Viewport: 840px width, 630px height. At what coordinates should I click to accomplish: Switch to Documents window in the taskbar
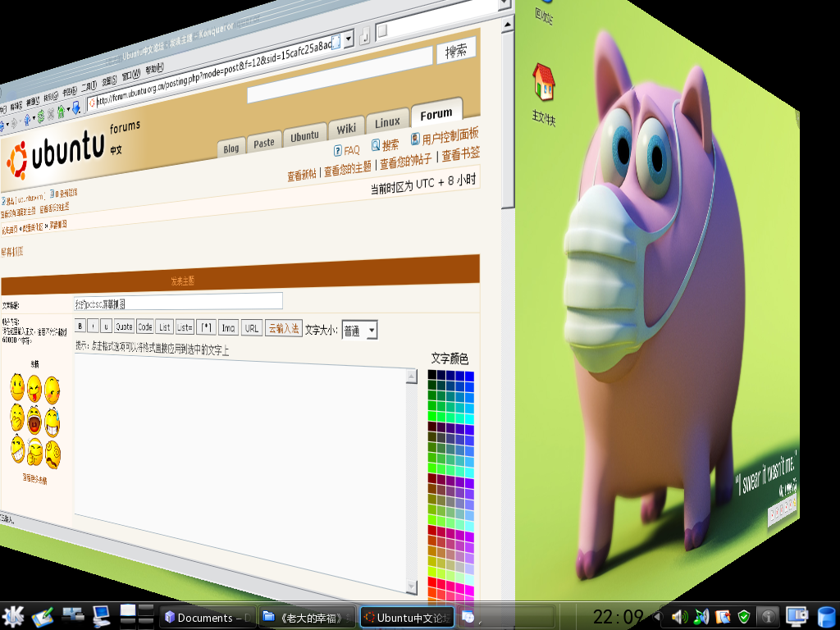[x=208, y=617]
